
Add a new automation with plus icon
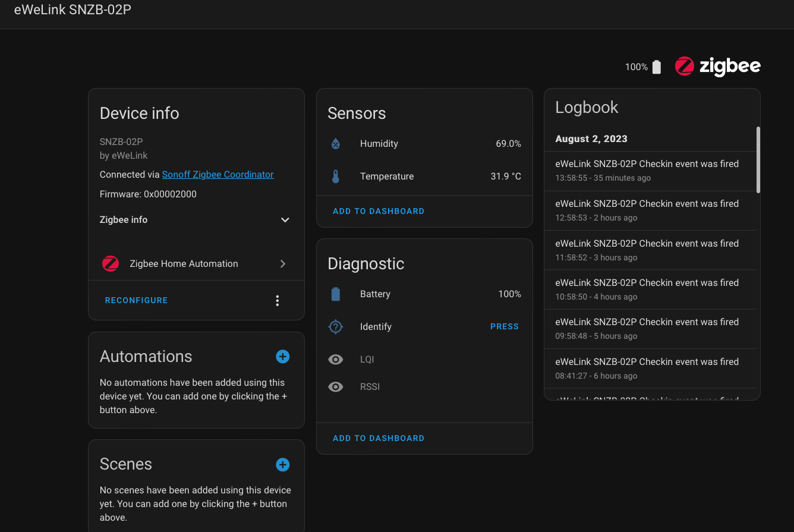coord(283,357)
